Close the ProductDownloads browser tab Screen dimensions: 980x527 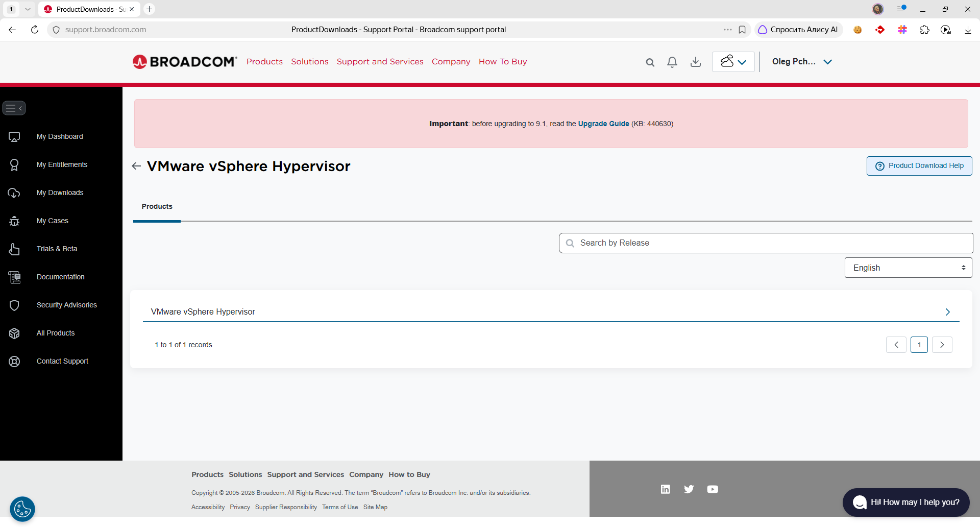[132, 9]
